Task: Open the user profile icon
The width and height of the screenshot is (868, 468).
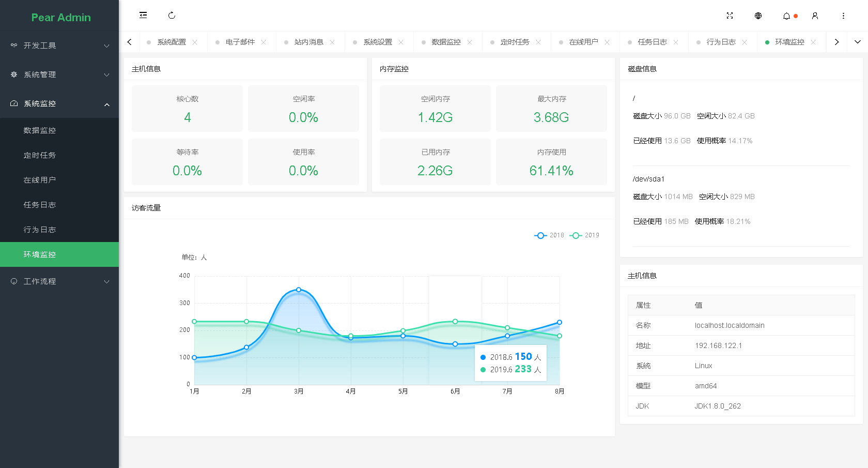Action: tap(815, 16)
